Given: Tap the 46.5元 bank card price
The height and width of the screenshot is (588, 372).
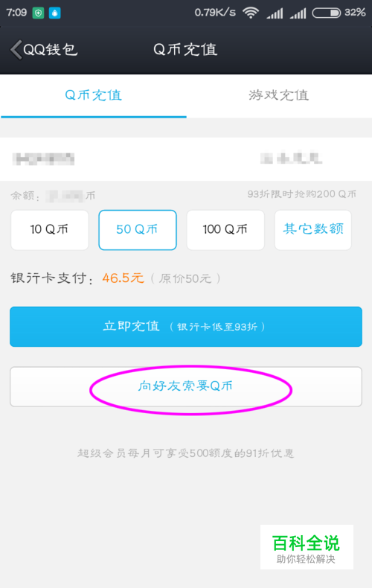Looking at the screenshot, I should tap(123, 278).
